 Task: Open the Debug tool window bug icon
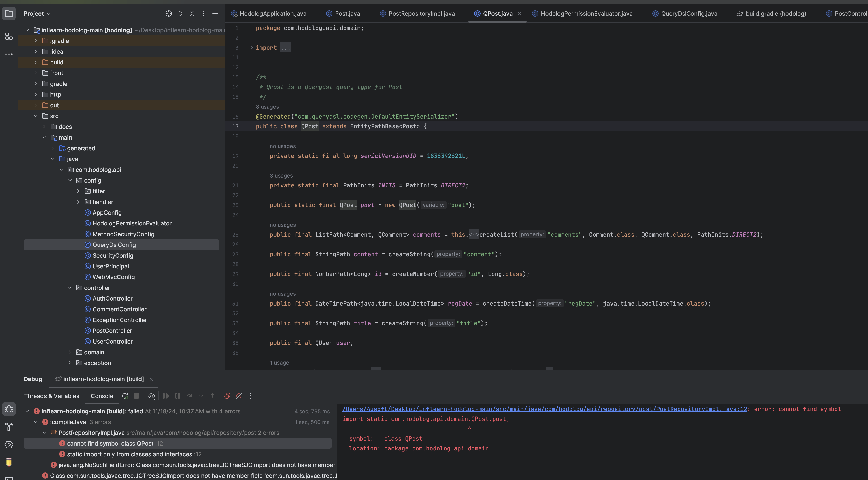pyautogui.click(x=9, y=409)
